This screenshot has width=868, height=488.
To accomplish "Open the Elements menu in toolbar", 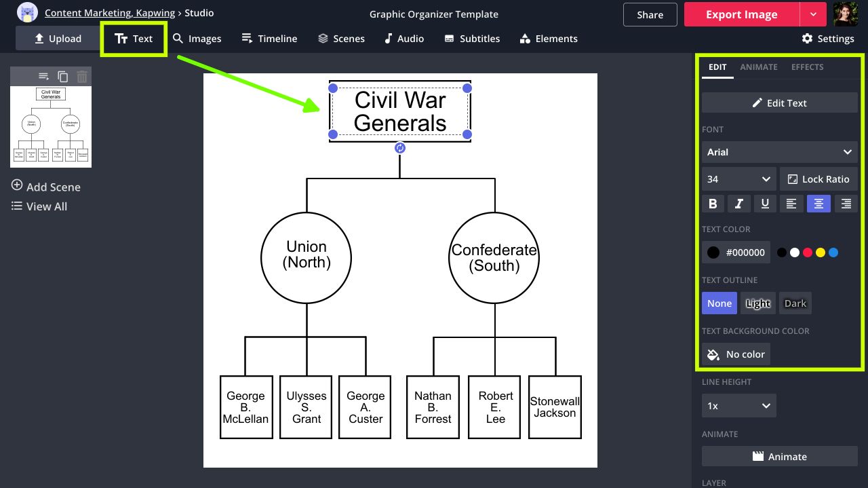I will [549, 39].
